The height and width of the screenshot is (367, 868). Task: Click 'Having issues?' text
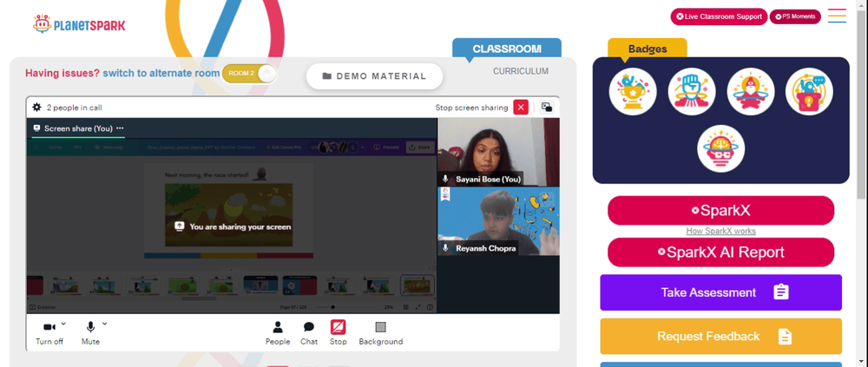[x=62, y=73]
